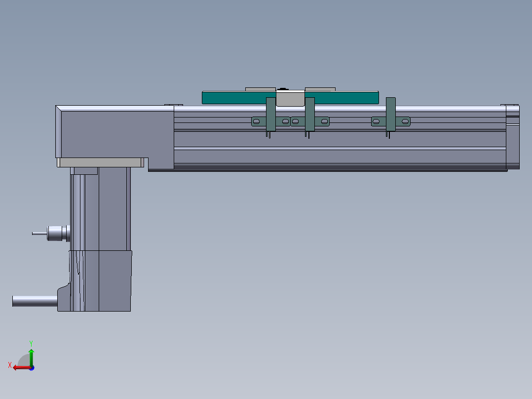The width and height of the screenshot is (532, 399).
Task: Select the right end cap of the rail
Action: 513,137
